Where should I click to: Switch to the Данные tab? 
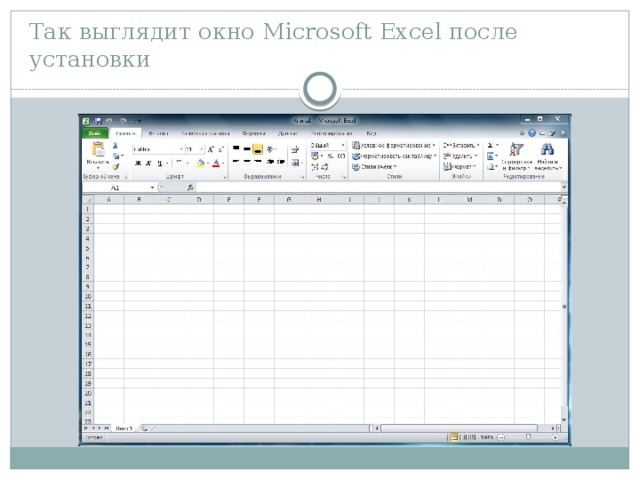click(x=287, y=133)
